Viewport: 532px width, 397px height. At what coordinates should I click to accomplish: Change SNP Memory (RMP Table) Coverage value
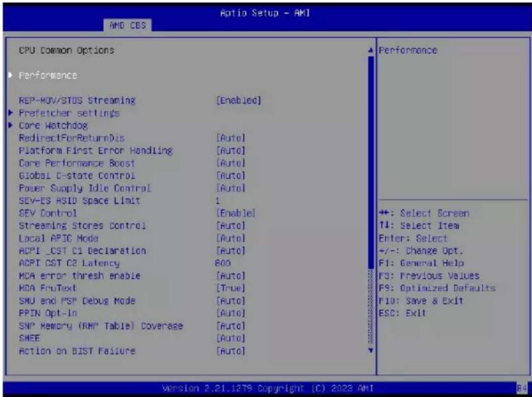coord(231,326)
